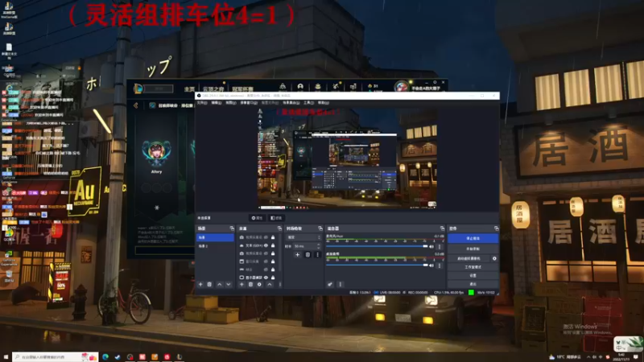Switch to 云顶之弈 tab in League client

[x=213, y=88]
